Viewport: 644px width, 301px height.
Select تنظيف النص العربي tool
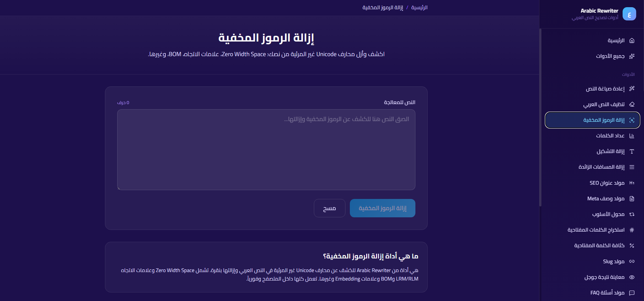tap(592, 104)
